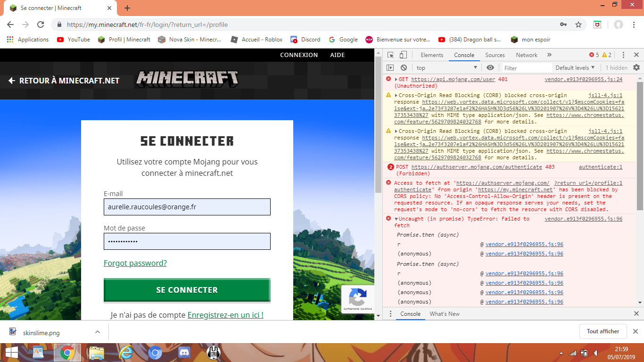The image size is (644, 362).
Task: Click the yellow warning count badge
Action: click(607, 55)
